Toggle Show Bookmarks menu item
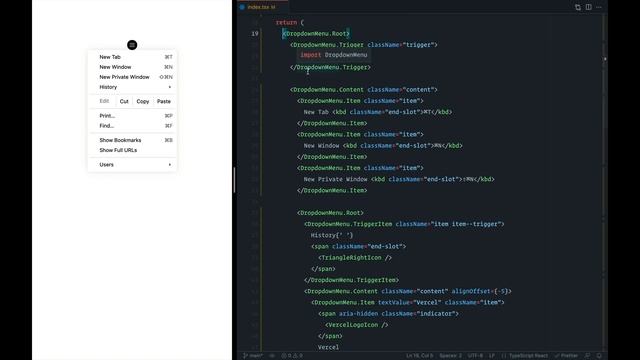 click(132, 140)
